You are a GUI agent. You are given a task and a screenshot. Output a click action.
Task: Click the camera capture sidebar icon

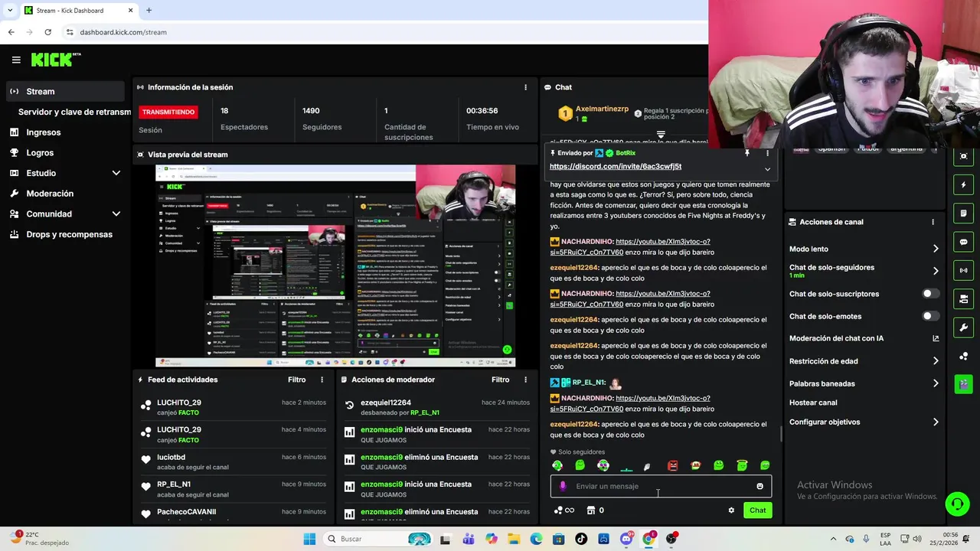[963, 156]
